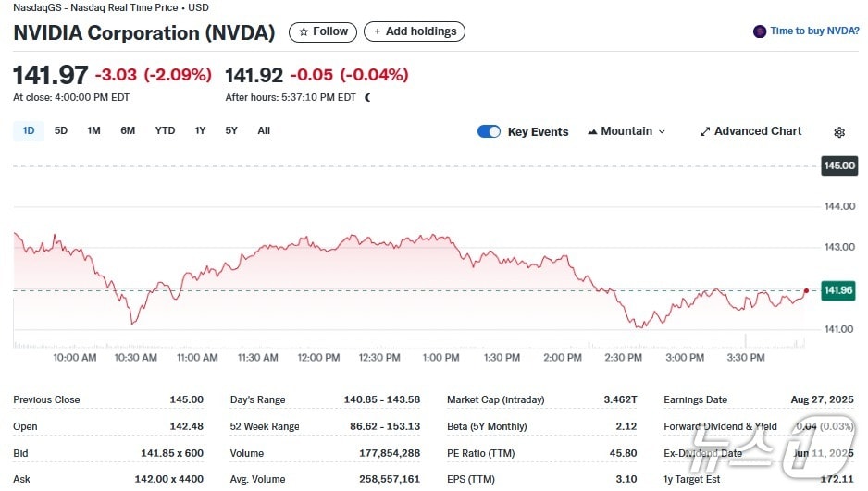Open chart settings gear icon
868x491 pixels.
tap(839, 132)
